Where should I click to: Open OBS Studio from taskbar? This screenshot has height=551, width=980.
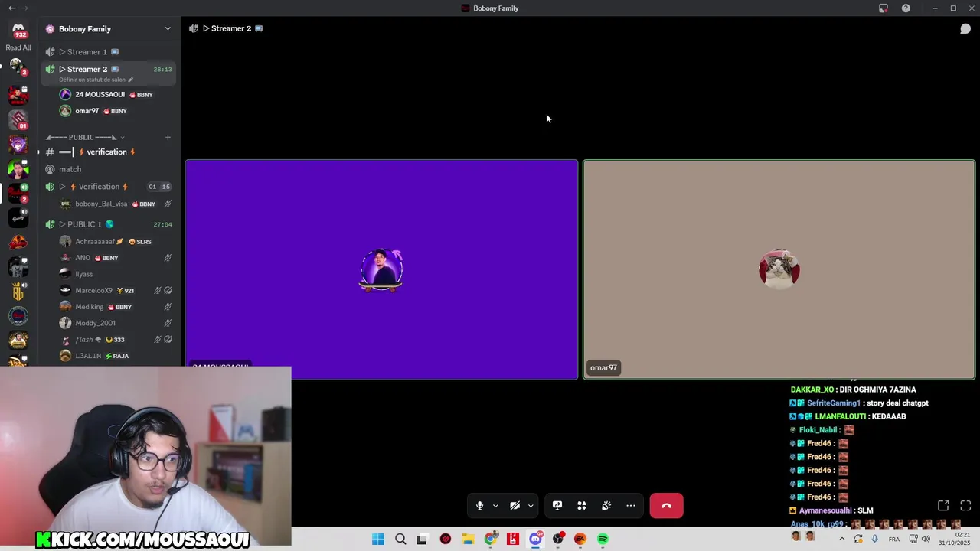tap(558, 539)
